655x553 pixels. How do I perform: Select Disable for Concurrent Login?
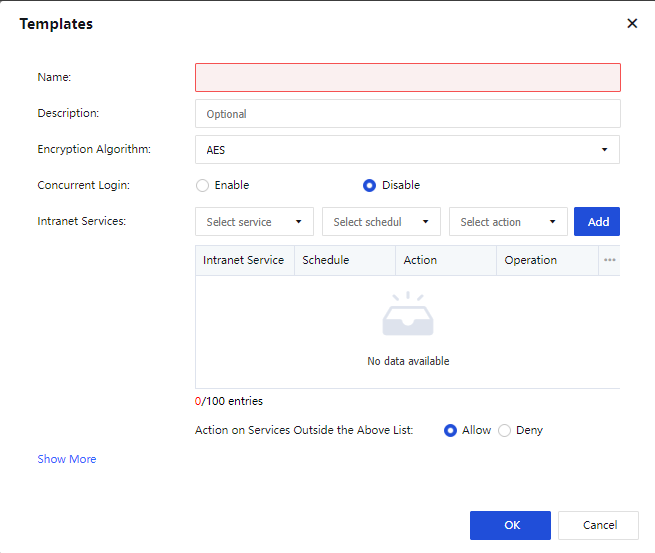click(x=369, y=185)
